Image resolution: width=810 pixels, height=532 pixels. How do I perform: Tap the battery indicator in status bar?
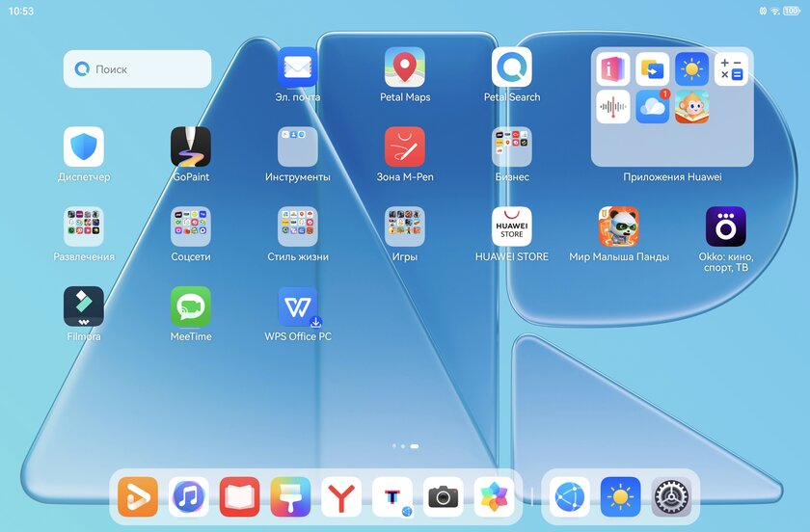point(792,11)
